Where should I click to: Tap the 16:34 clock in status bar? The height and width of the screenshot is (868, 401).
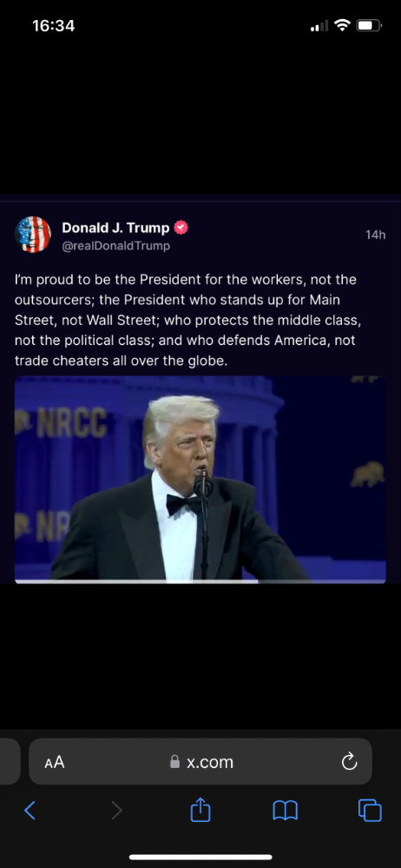[x=53, y=25]
